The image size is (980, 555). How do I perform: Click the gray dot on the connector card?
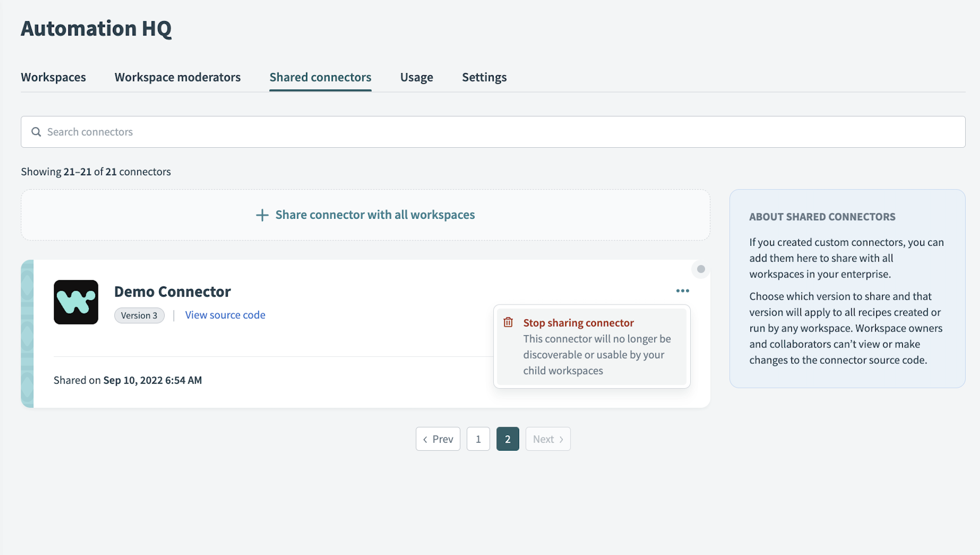(701, 269)
